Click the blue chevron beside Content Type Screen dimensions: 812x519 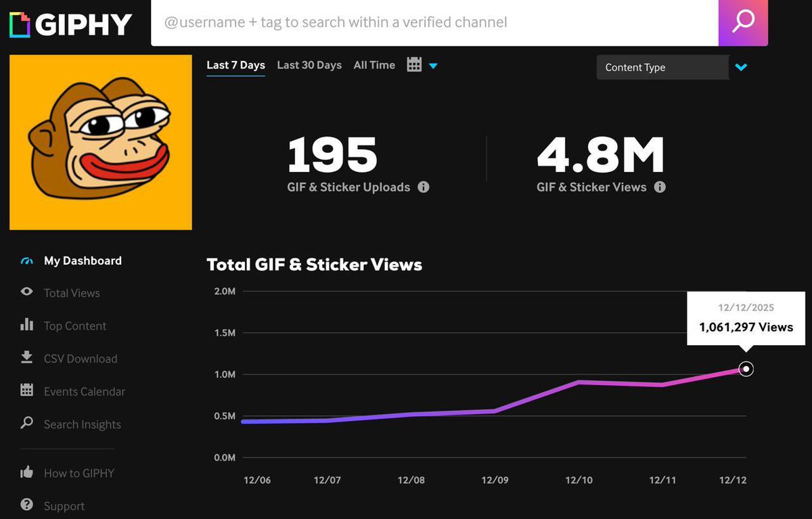tap(741, 68)
